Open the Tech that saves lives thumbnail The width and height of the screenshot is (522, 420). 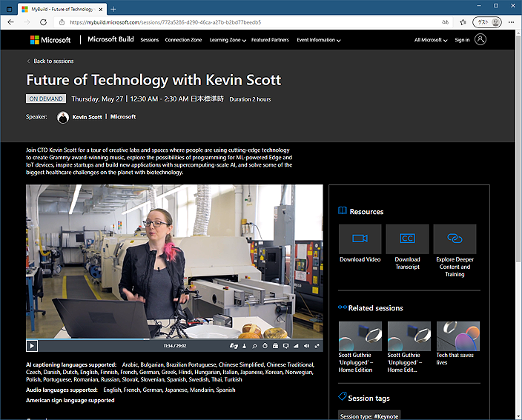[457, 336]
